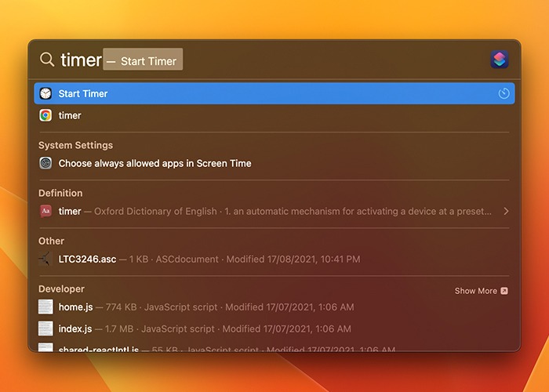Click the Start Timer autocomplete suggestion
Image resolution: width=549 pixels, height=392 pixels.
point(143,60)
